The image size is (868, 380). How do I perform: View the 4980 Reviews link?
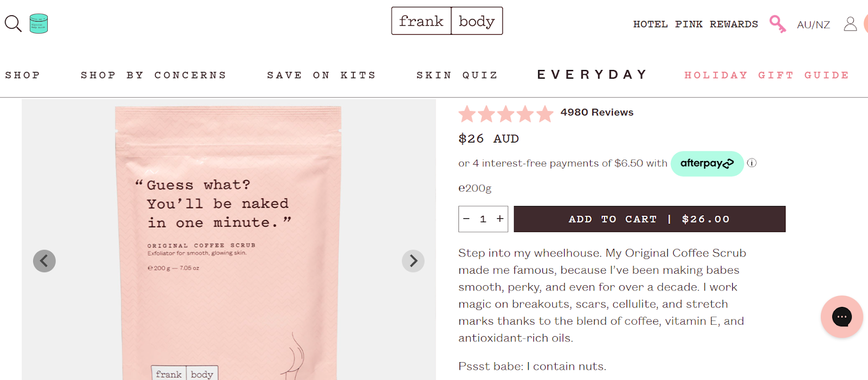pyautogui.click(x=597, y=112)
